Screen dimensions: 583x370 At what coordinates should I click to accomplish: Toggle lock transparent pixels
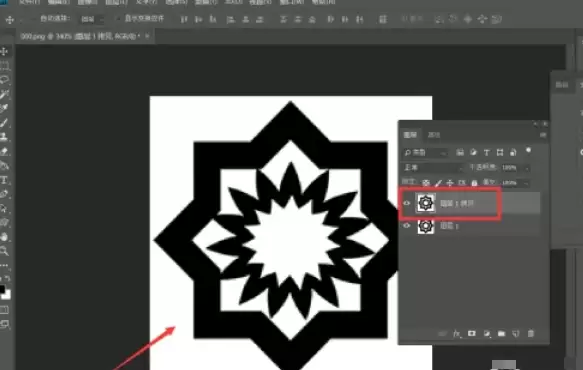tap(426, 183)
